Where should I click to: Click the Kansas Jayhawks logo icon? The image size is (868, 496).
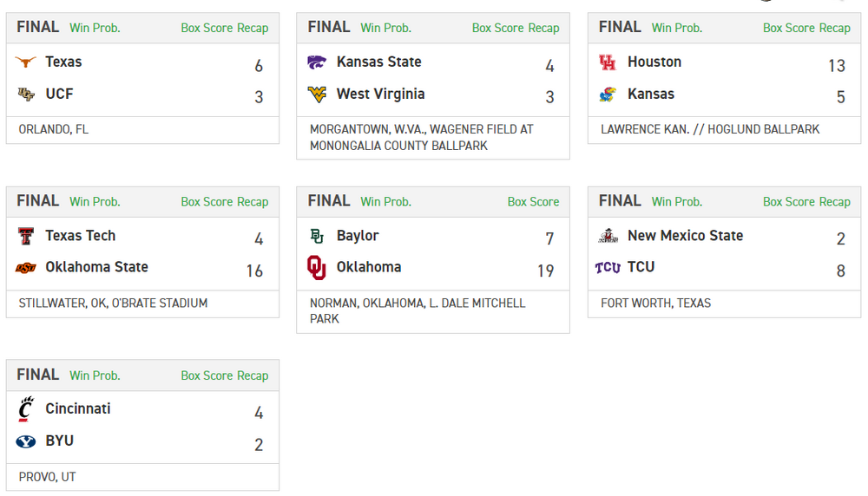pos(608,95)
